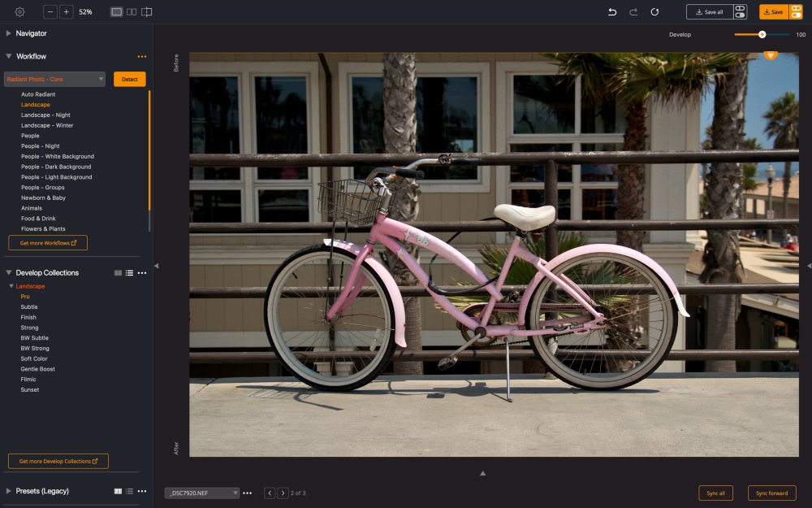Select the Soft Color preset

pyautogui.click(x=34, y=358)
